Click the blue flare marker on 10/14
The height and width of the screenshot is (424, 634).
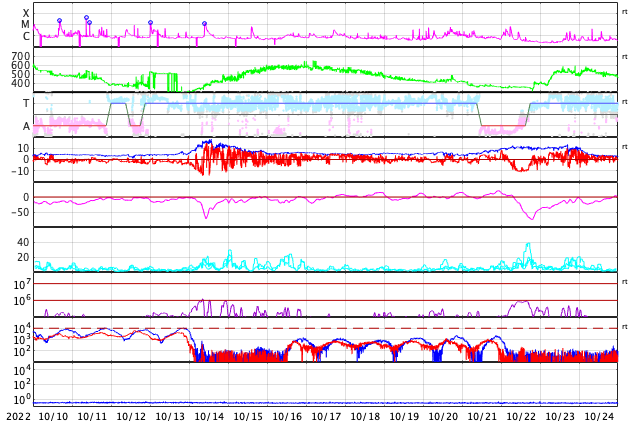click(204, 24)
